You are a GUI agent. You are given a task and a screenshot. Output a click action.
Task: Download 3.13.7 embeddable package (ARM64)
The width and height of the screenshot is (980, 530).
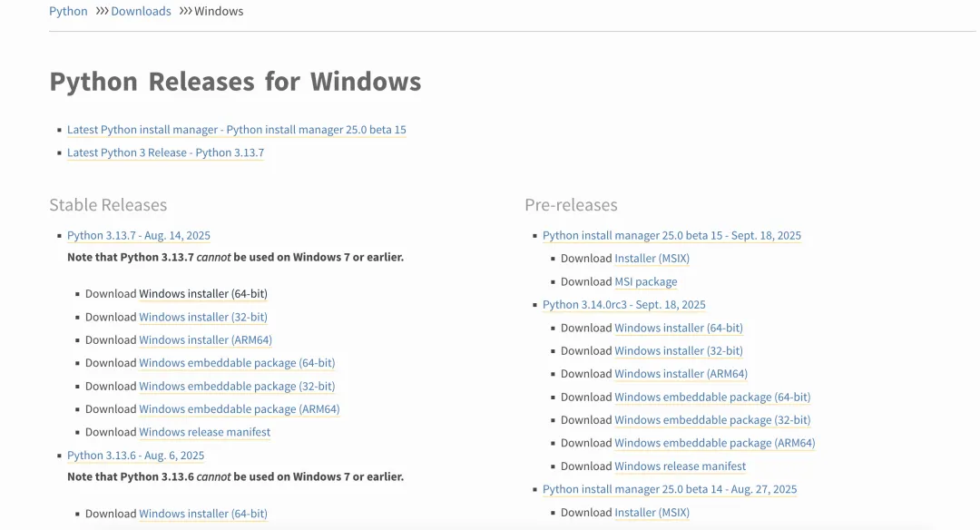(x=240, y=409)
